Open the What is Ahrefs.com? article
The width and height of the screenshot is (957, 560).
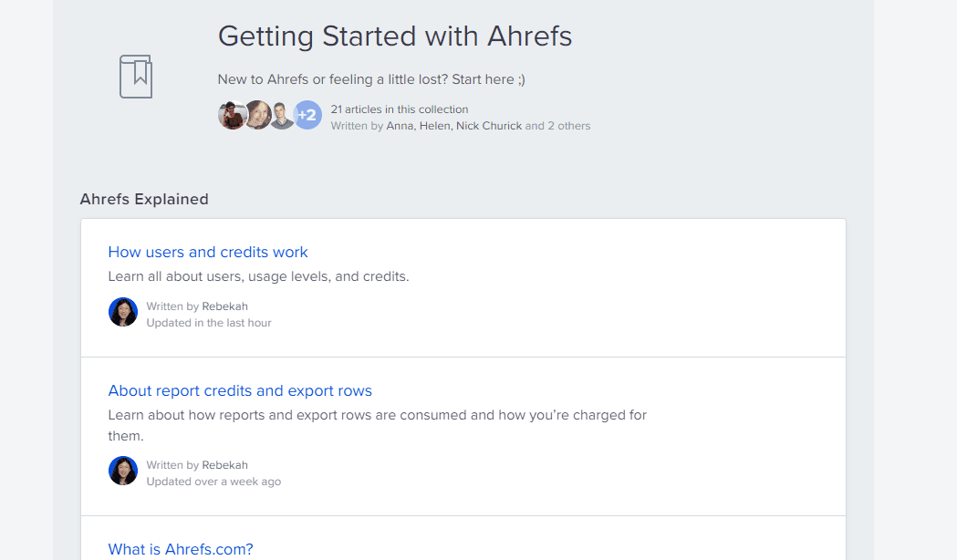pyautogui.click(x=181, y=549)
